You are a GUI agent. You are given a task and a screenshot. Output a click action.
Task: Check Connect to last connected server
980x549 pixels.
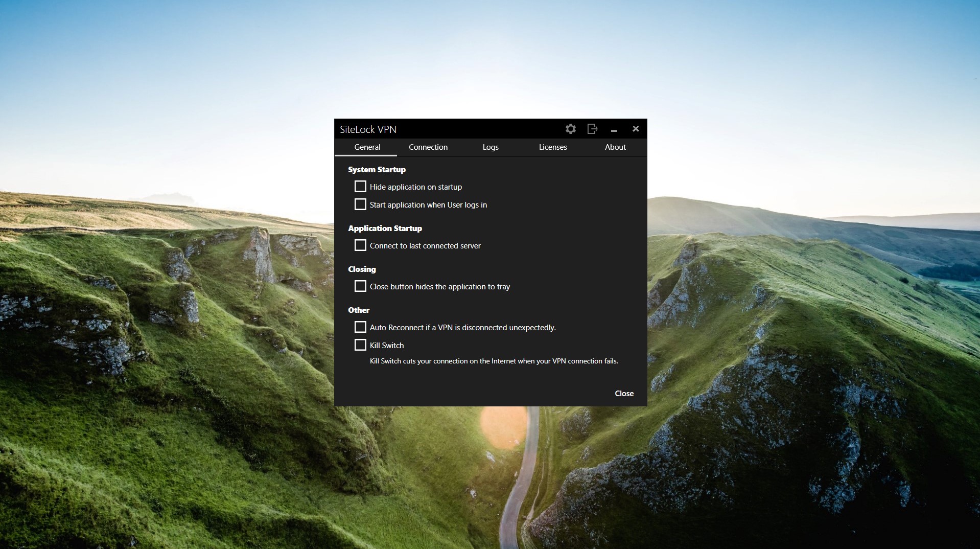360,245
